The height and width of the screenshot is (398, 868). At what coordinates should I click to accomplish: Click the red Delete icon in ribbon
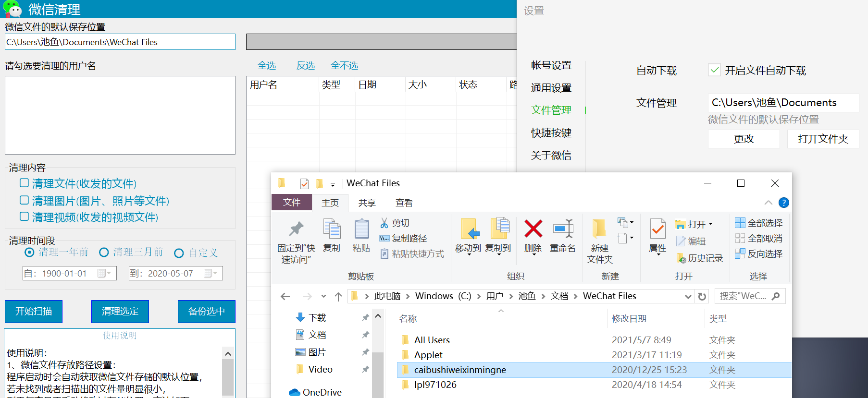533,229
